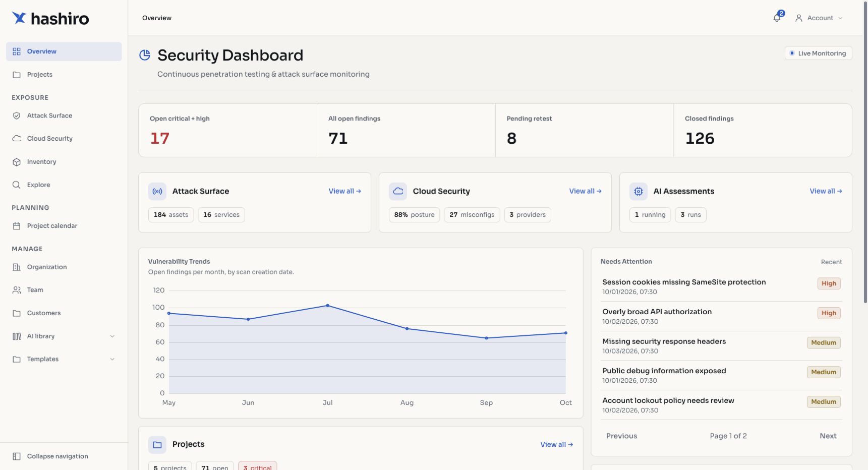
Task: Click the Inventory cube icon
Action: point(17,162)
